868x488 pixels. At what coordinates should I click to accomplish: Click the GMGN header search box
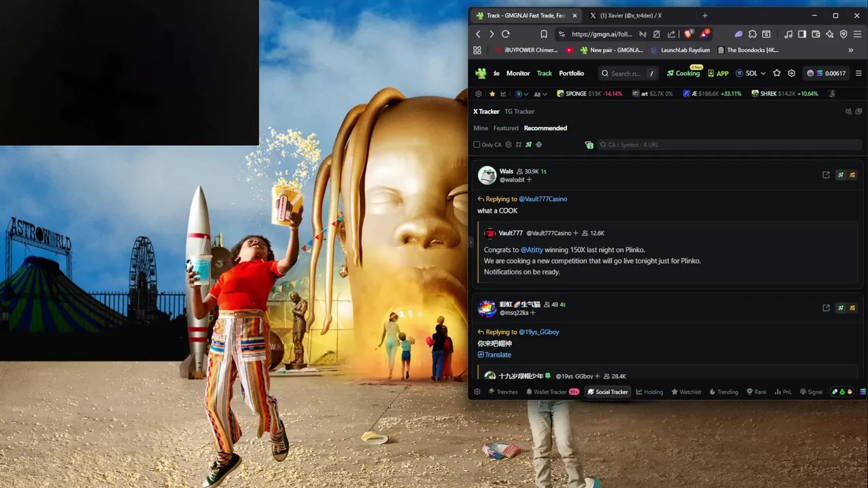point(628,73)
